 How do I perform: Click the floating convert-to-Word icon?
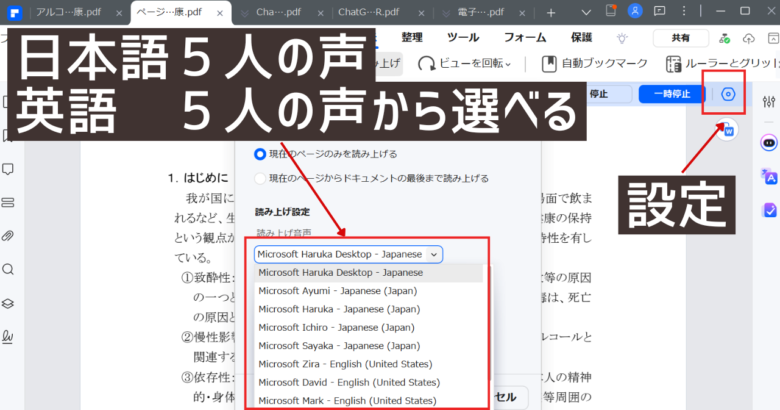[x=727, y=130]
